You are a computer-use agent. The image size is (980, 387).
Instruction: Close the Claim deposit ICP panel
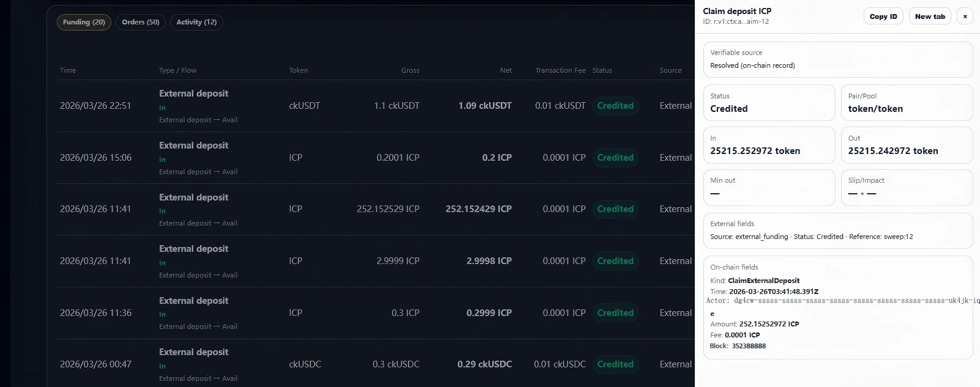[x=965, y=17]
